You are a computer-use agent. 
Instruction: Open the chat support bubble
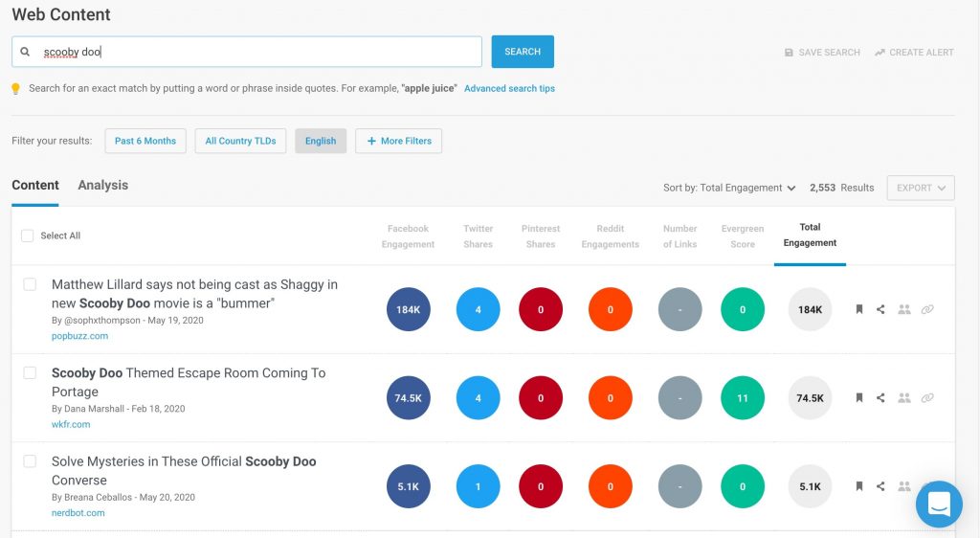[939, 504]
